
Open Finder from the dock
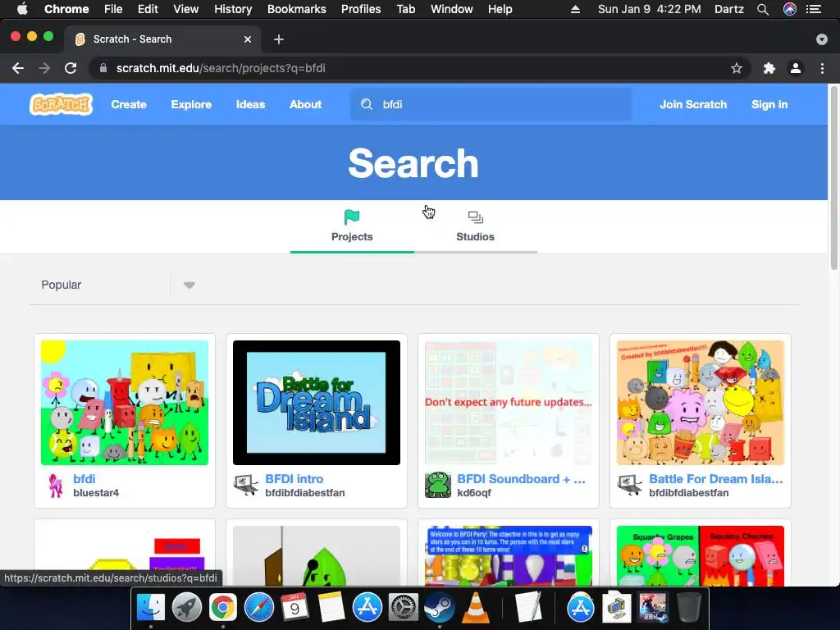151,608
